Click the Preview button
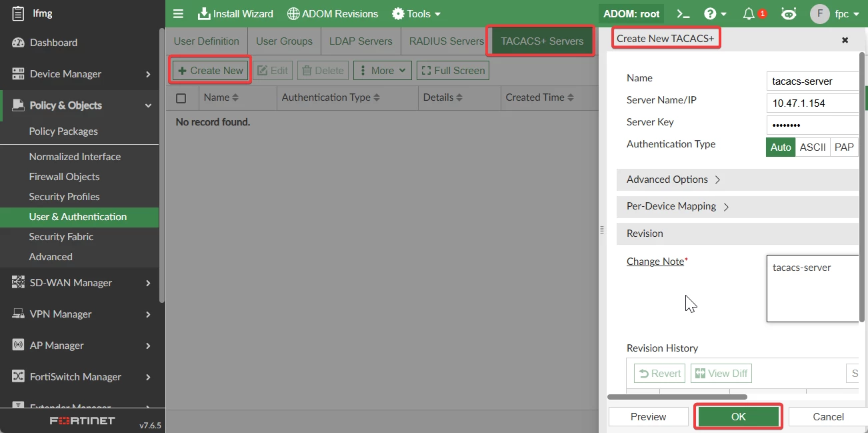868x433 pixels. tap(648, 417)
